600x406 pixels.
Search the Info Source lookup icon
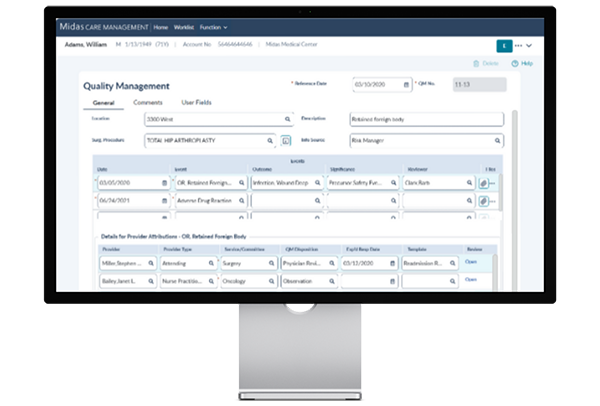[x=497, y=141]
